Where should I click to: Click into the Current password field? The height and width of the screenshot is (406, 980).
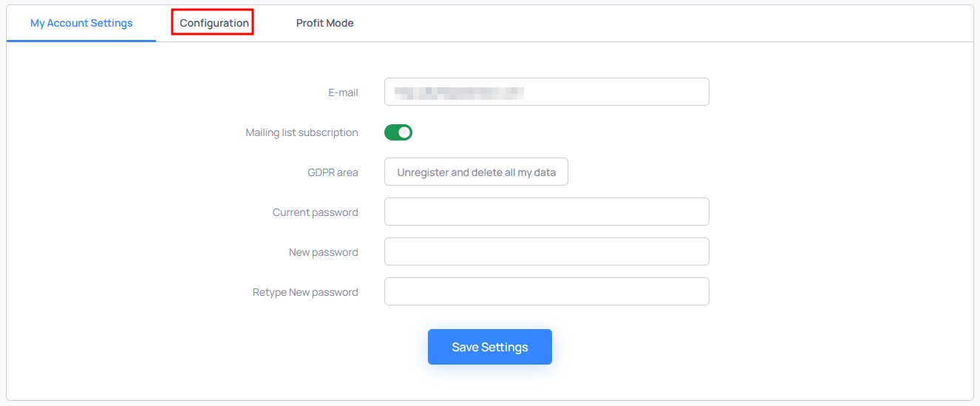point(547,212)
